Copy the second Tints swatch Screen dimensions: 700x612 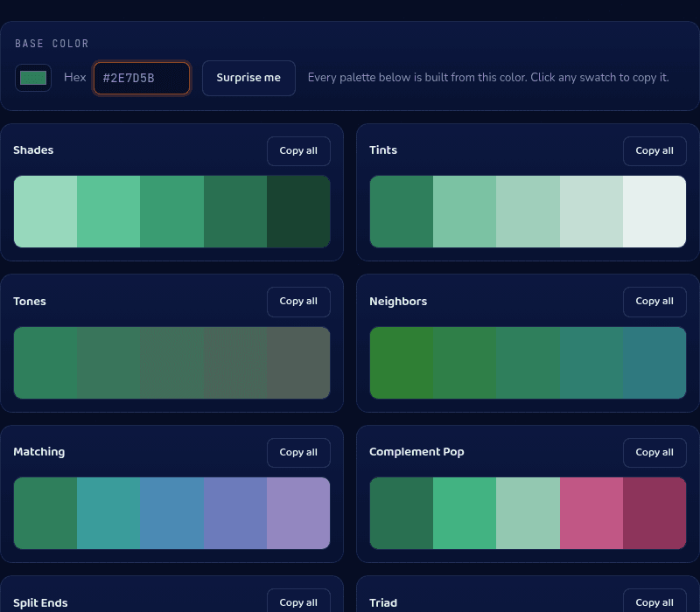(x=465, y=212)
